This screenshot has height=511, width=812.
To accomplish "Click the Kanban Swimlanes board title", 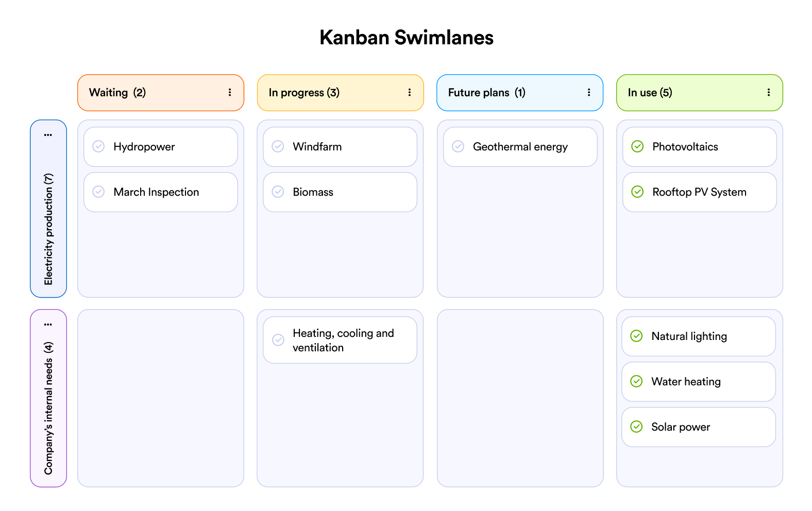I will point(406,38).
